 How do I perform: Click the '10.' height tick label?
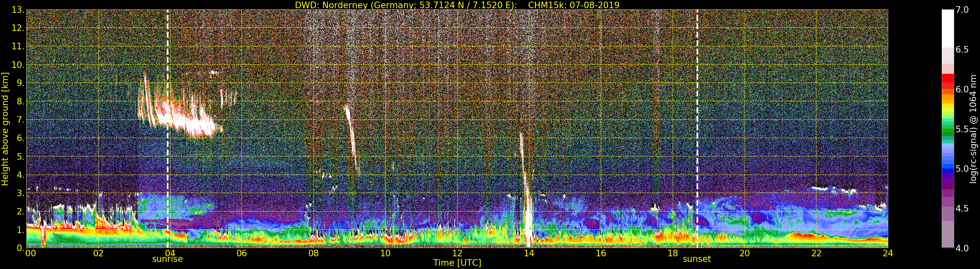18,65
